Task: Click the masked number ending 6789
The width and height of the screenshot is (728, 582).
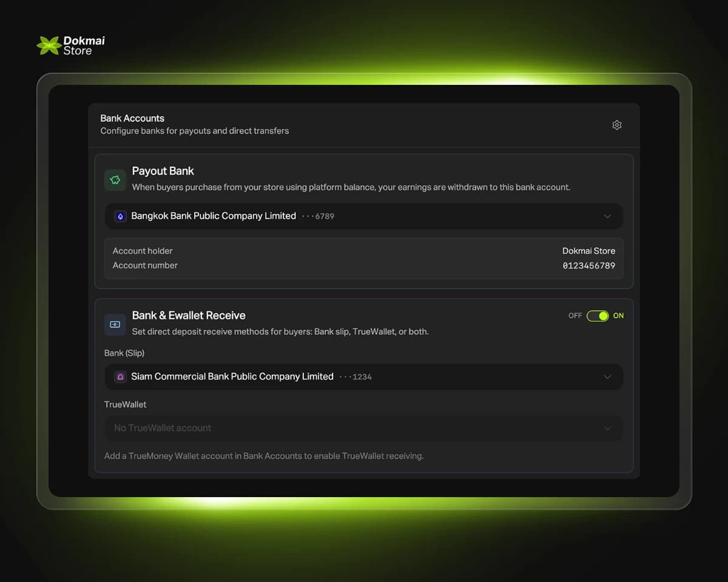Action: (x=318, y=216)
